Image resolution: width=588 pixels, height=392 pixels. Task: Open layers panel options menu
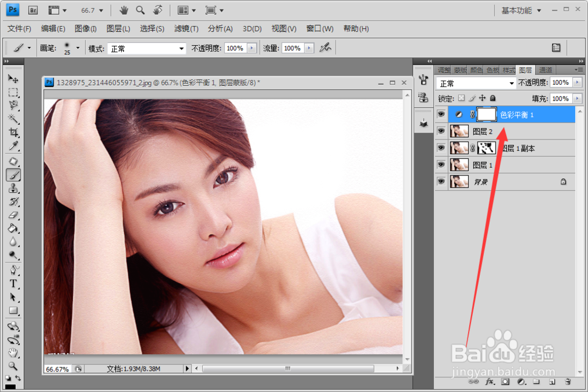click(579, 70)
